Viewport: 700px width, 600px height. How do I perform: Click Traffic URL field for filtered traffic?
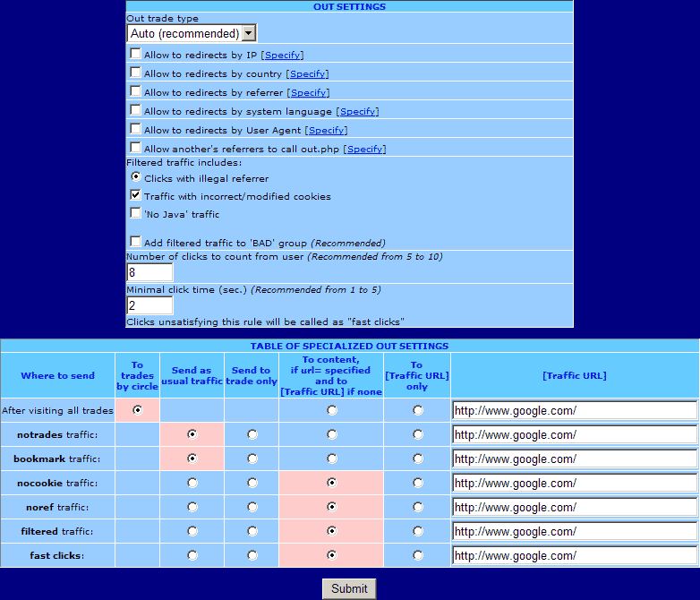(575, 531)
